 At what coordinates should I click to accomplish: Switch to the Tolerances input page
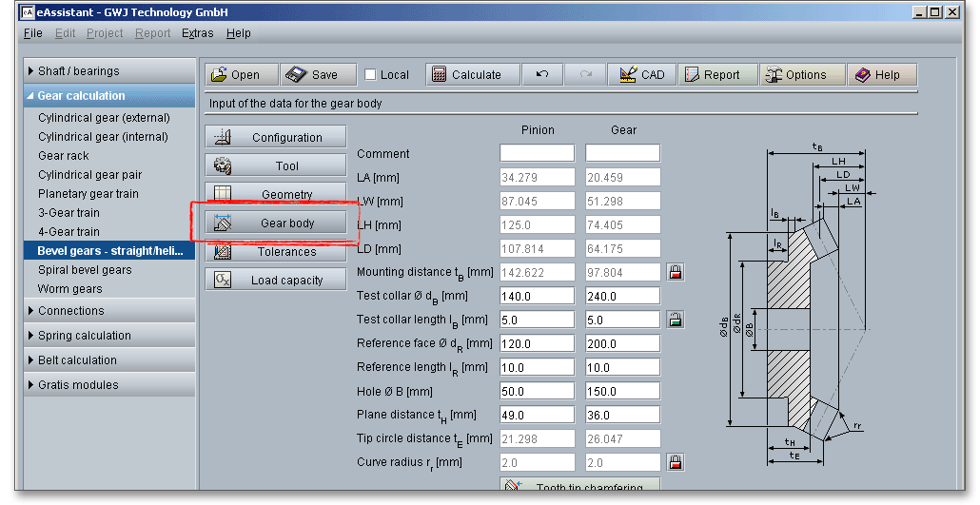click(276, 252)
